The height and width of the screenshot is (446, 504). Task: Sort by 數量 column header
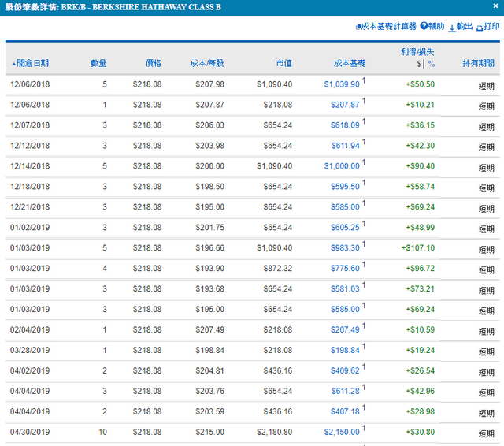click(x=98, y=63)
